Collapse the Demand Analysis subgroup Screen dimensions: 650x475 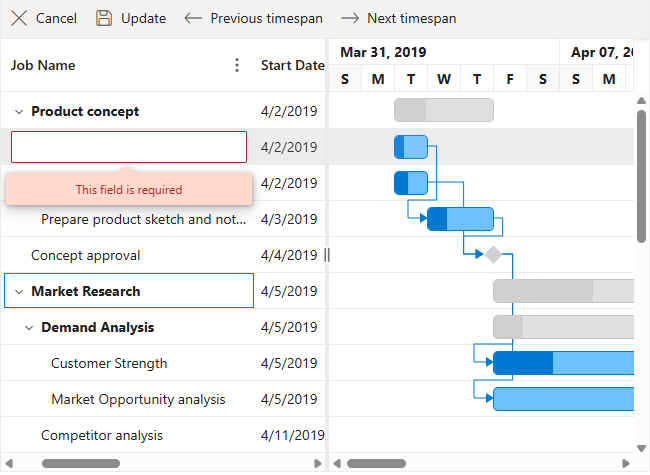(29, 327)
